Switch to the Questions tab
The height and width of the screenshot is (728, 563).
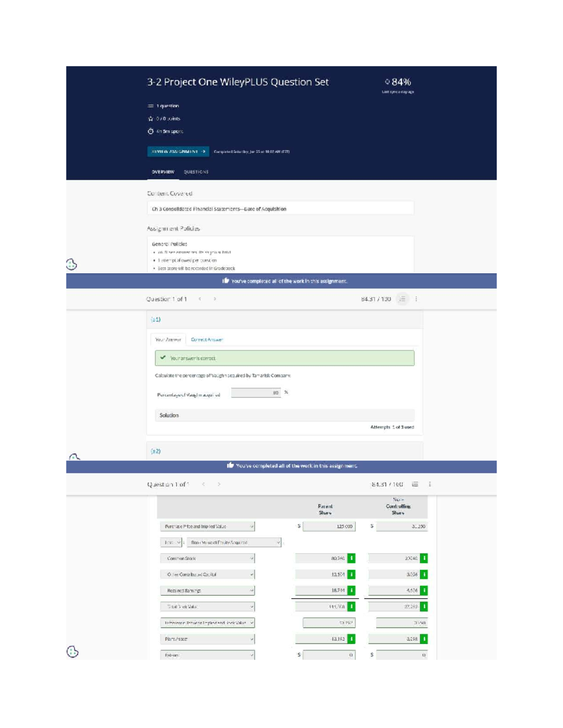(x=196, y=172)
